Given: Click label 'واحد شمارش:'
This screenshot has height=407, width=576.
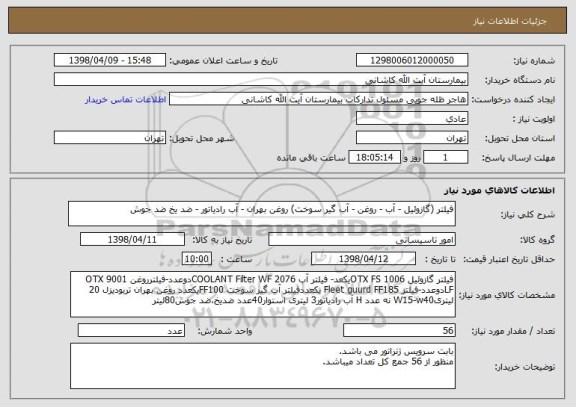Looking at the screenshot, I should [225, 331].
